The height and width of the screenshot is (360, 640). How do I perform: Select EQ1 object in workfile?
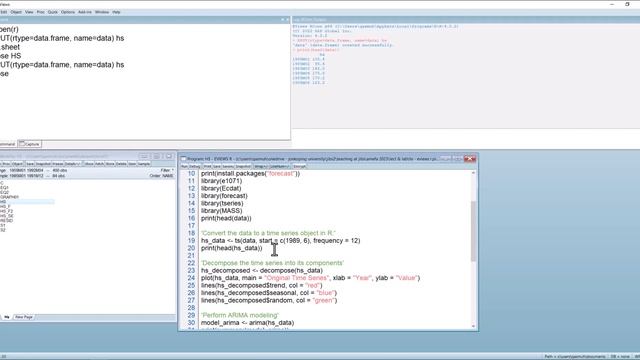[x=4, y=188]
